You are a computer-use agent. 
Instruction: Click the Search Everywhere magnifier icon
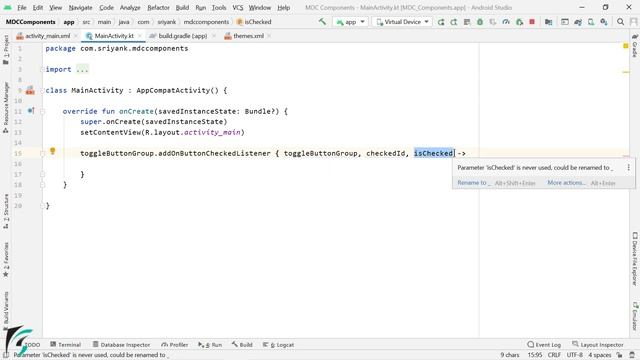(620, 22)
